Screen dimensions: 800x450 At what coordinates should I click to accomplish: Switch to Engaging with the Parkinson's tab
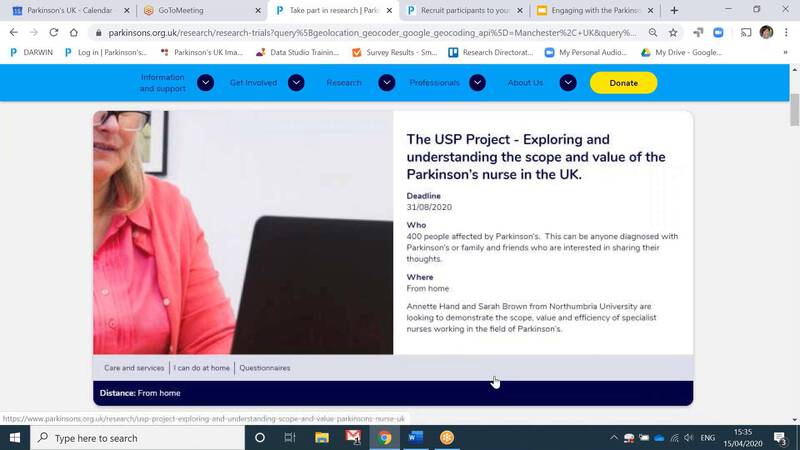point(595,10)
